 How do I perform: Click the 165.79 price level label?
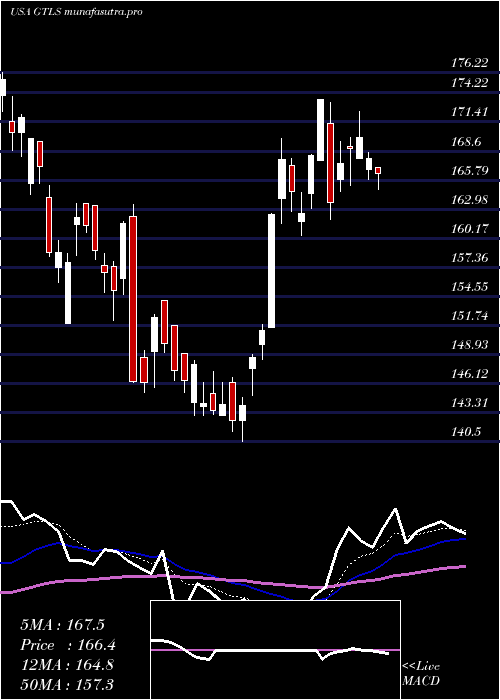point(469,171)
